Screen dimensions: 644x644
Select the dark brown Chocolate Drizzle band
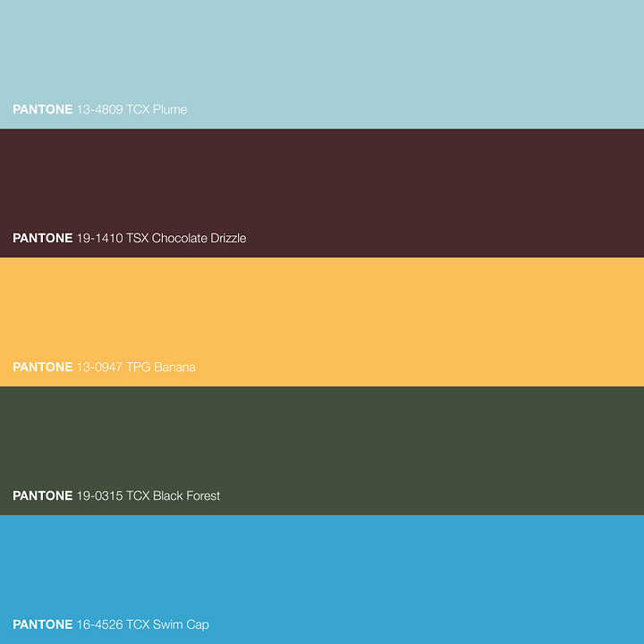(322, 193)
